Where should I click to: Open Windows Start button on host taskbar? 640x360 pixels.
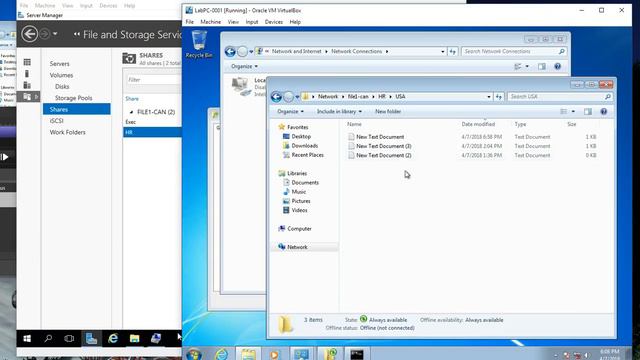27,338
